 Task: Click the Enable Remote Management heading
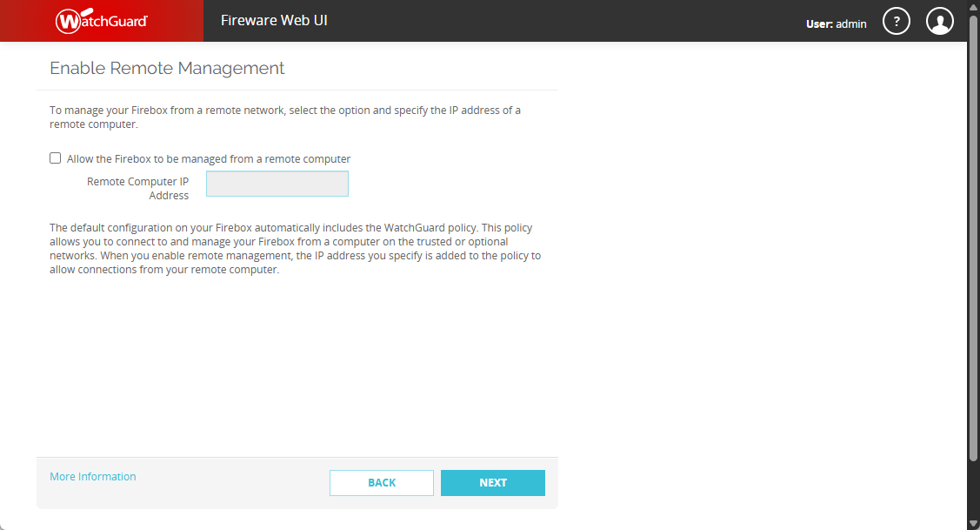[167, 68]
